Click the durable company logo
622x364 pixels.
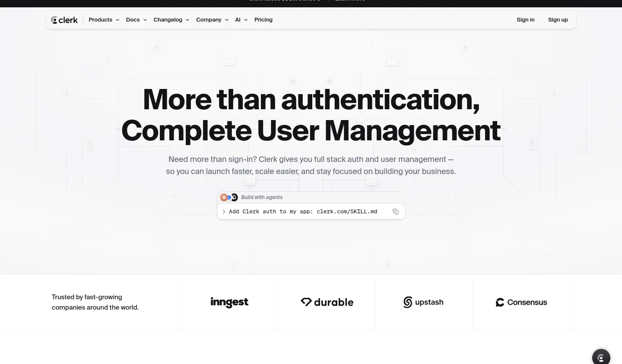tap(327, 302)
